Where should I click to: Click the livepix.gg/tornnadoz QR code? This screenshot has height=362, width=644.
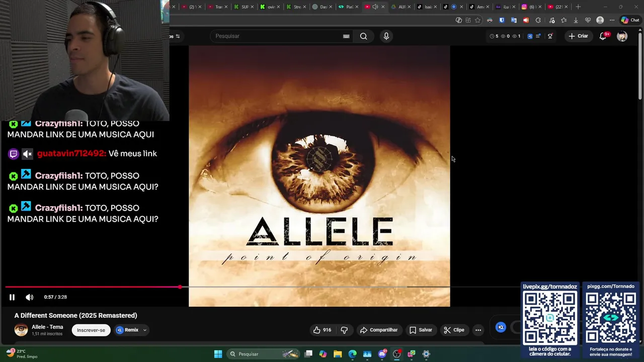click(x=549, y=318)
